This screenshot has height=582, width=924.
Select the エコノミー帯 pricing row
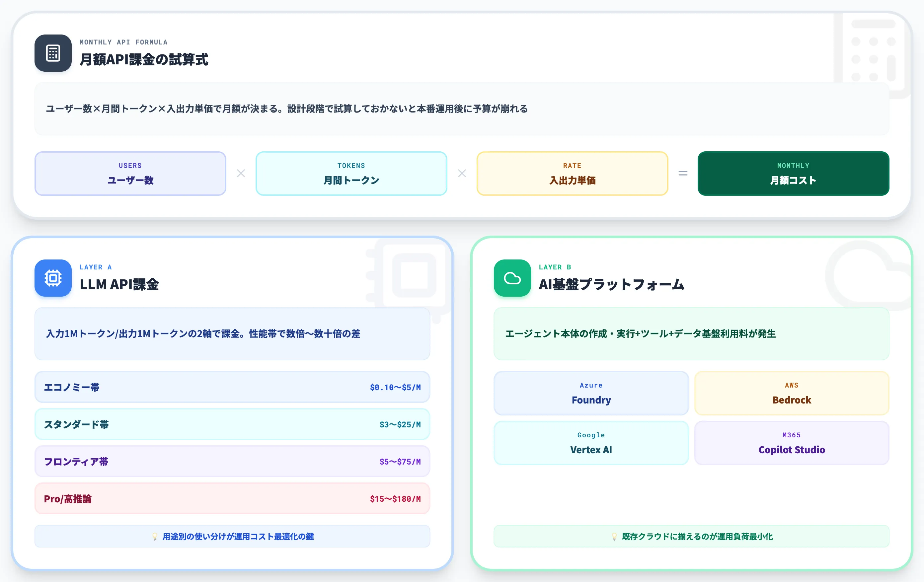tap(232, 387)
